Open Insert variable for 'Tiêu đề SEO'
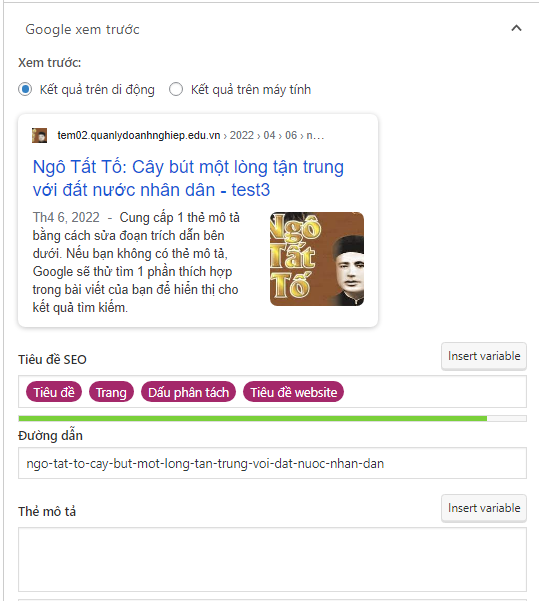 click(484, 356)
